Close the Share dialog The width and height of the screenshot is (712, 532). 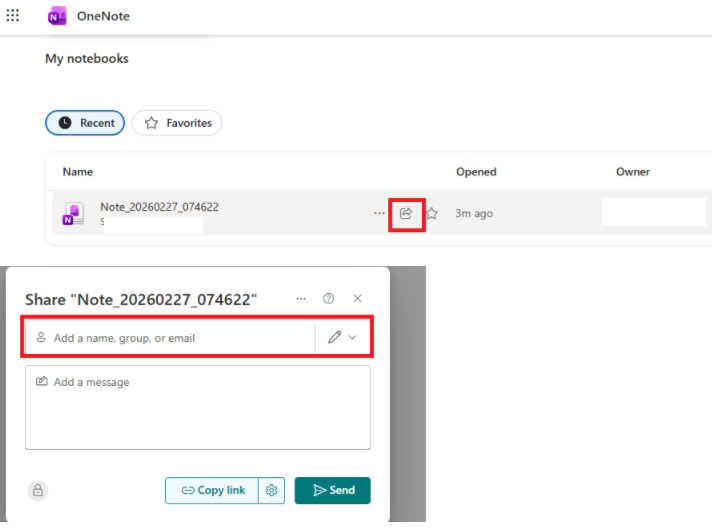357,298
